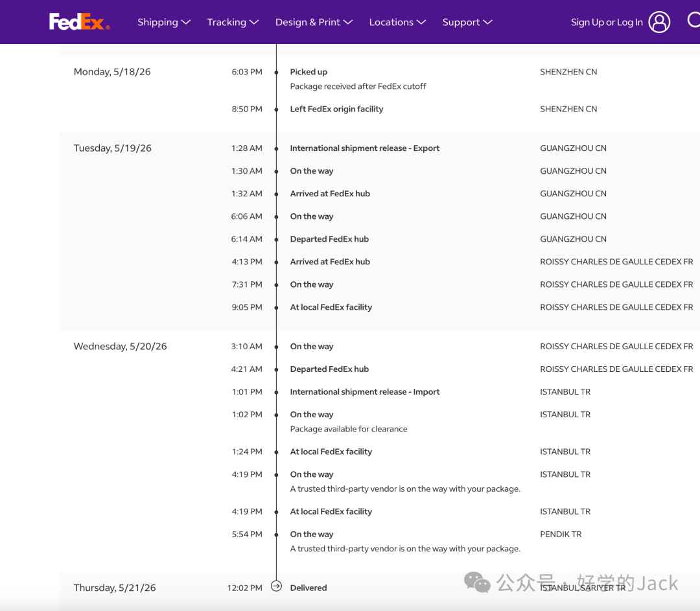Screen dimensions: 700x611
Task: Expand the Shipping dropdown chevron
Action: (186, 22)
